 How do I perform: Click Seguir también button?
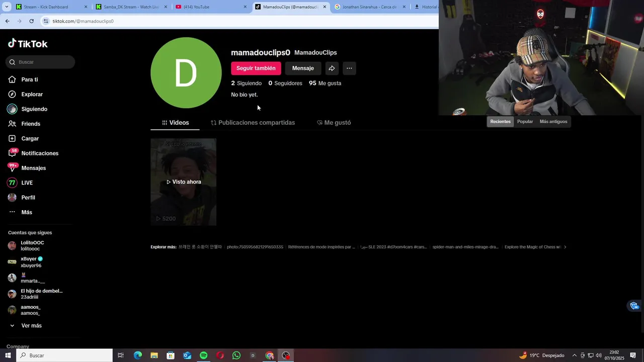tap(256, 68)
